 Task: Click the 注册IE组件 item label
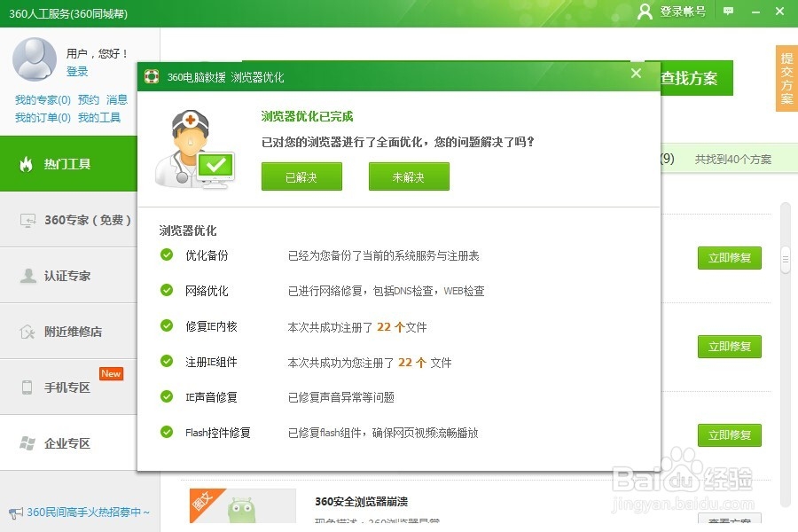coord(211,362)
